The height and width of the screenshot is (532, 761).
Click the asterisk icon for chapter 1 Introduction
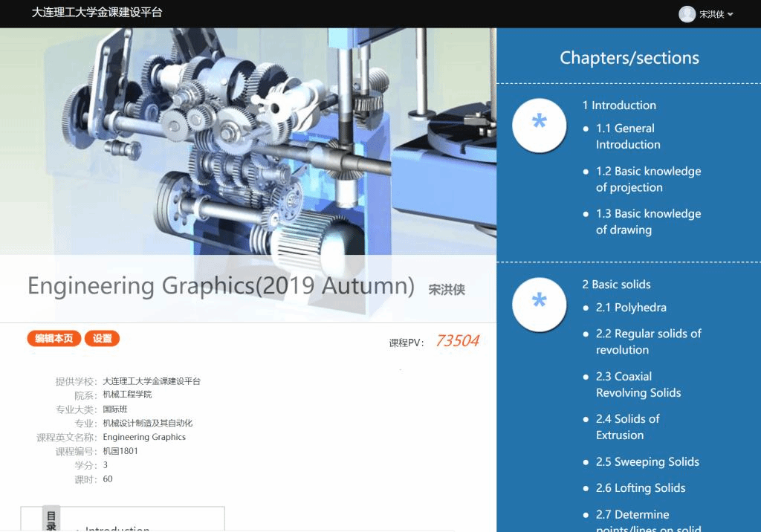tap(540, 126)
